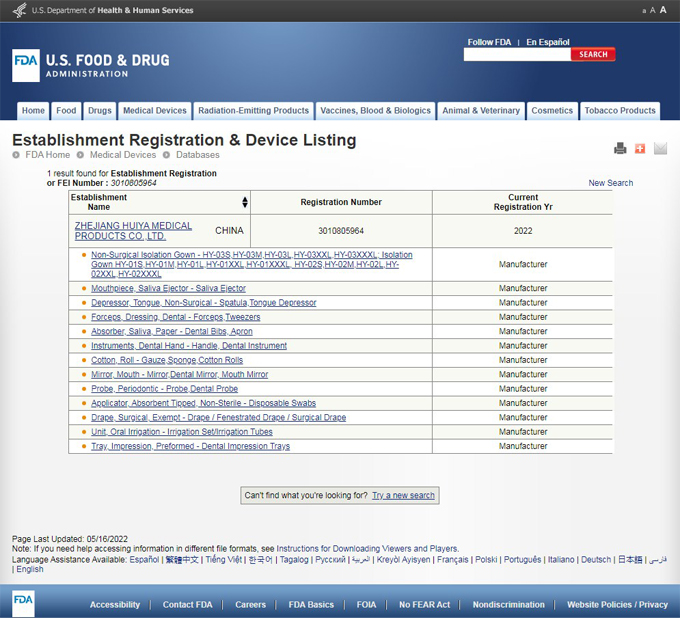This screenshot has width=680, height=618.
Task: Select the largest font size 'A'
Action: 663,10
